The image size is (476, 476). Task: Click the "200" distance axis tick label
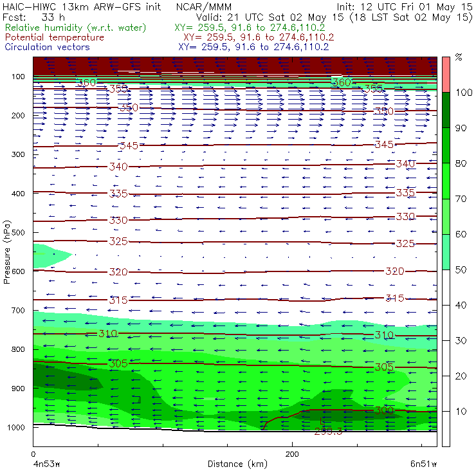(292, 454)
